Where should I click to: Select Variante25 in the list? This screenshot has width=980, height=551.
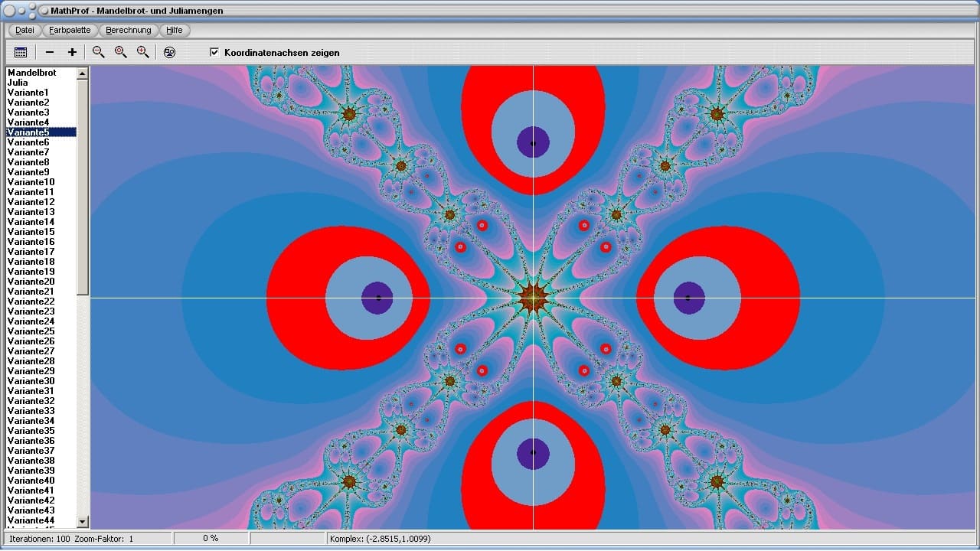point(31,331)
